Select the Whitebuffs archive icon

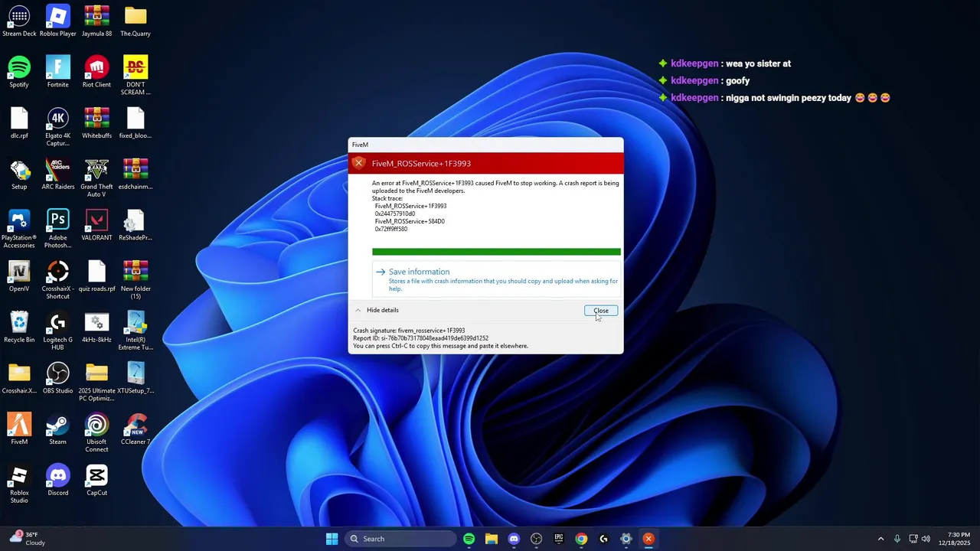click(96, 123)
